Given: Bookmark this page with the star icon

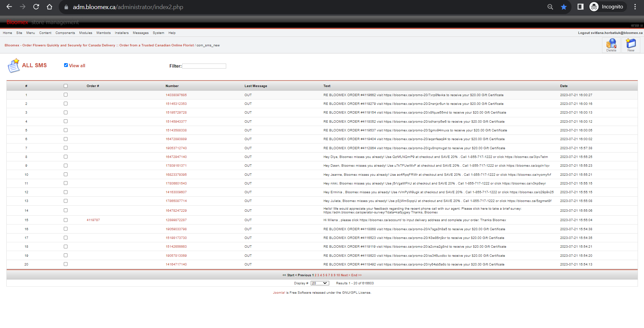Looking at the screenshot, I should [564, 7].
